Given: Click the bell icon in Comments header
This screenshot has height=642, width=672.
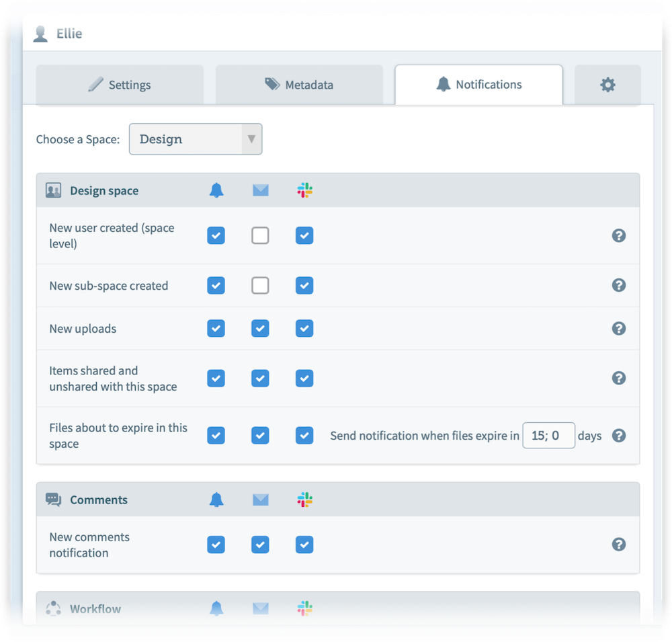Looking at the screenshot, I should pyautogui.click(x=216, y=499).
